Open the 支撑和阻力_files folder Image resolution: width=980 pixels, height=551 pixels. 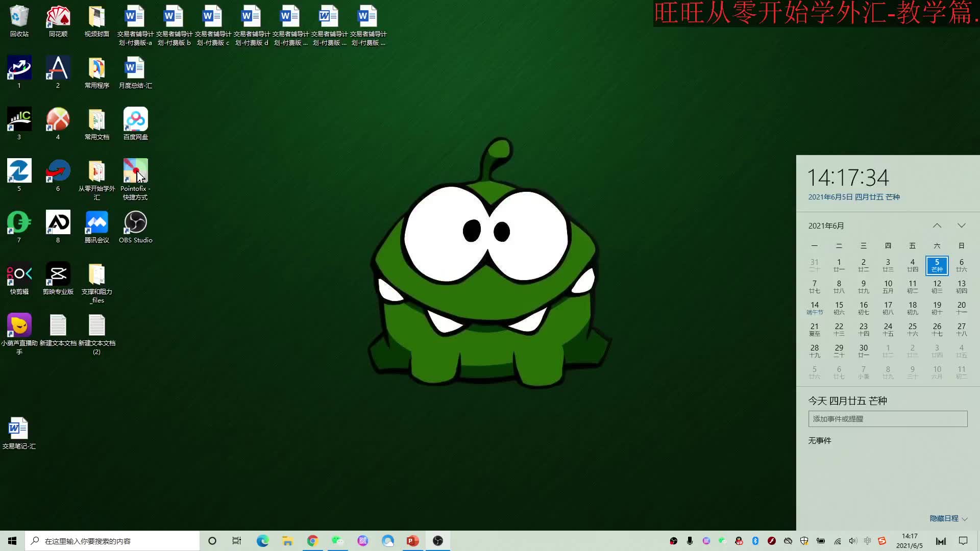pyautogui.click(x=96, y=283)
